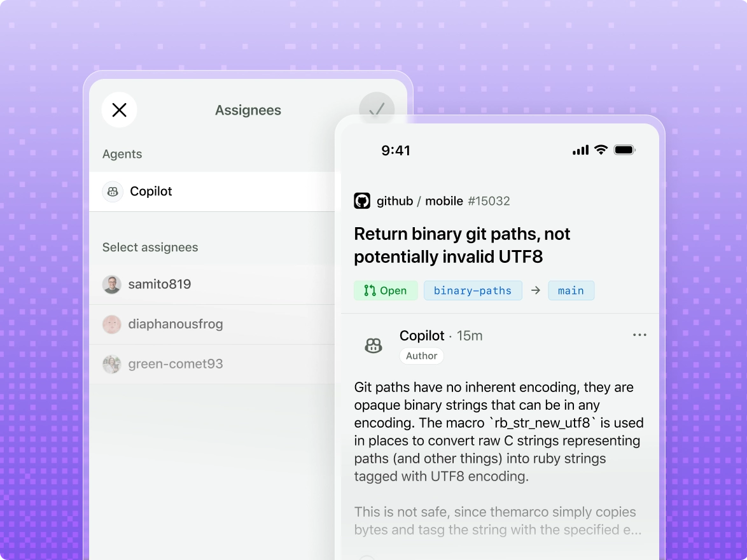Tap green-comet93's avatar image
Screen dimensions: 747x560
(112, 363)
